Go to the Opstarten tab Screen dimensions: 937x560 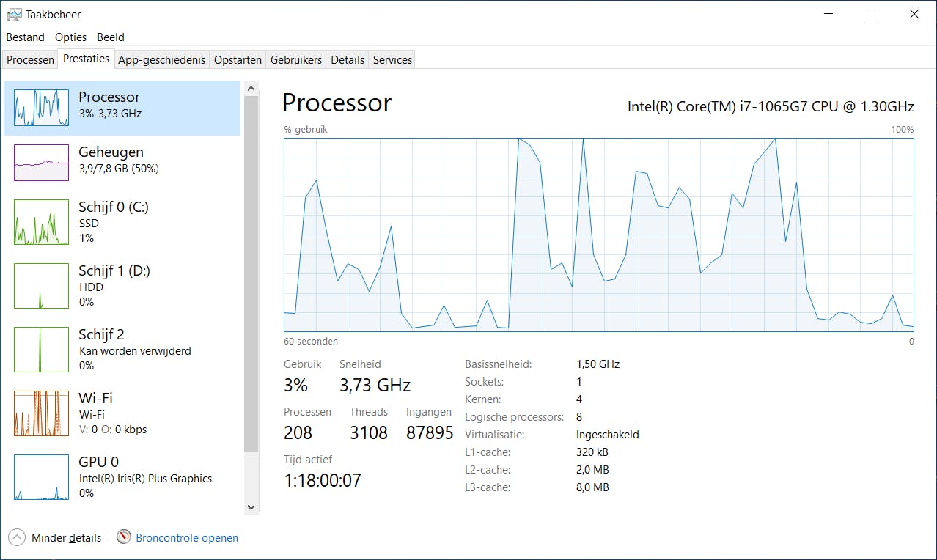point(238,60)
